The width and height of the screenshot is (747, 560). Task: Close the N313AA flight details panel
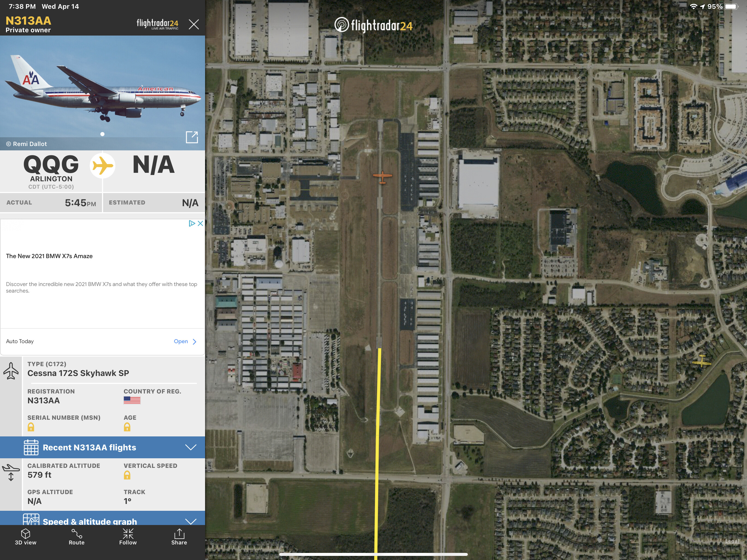pos(194,24)
